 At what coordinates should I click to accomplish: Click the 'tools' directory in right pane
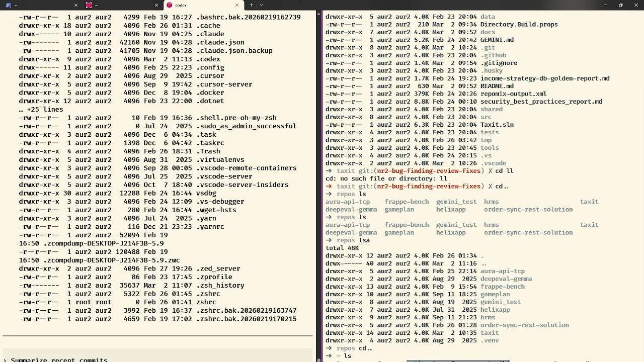pyautogui.click(x=490, y=148)
